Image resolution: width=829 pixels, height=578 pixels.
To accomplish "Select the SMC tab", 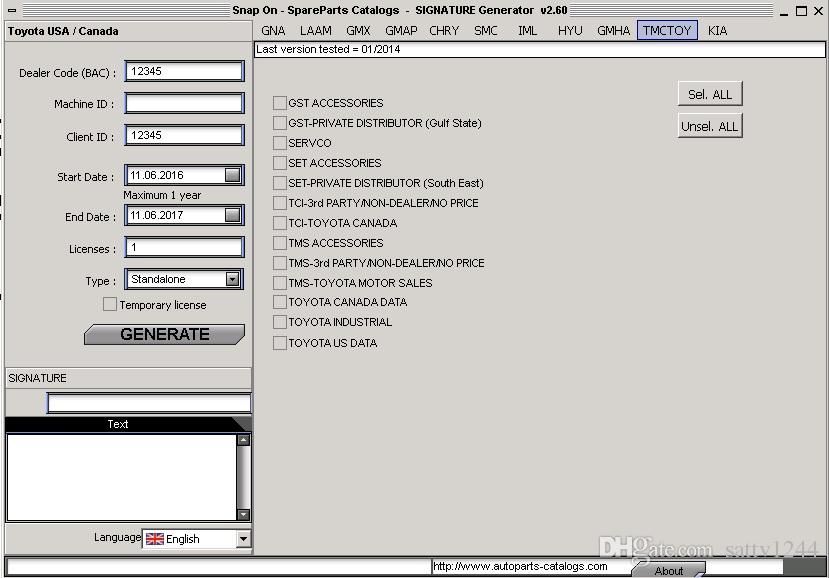I will [485, 31].
